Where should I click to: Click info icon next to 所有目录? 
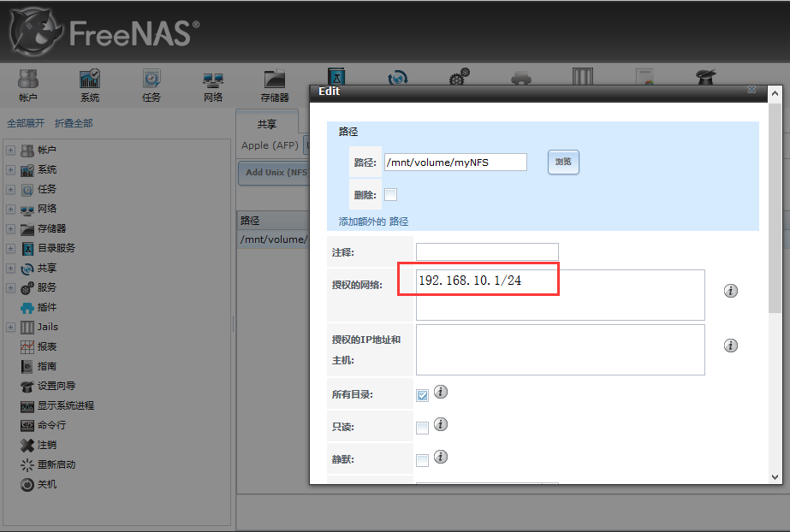pos(441,392)
